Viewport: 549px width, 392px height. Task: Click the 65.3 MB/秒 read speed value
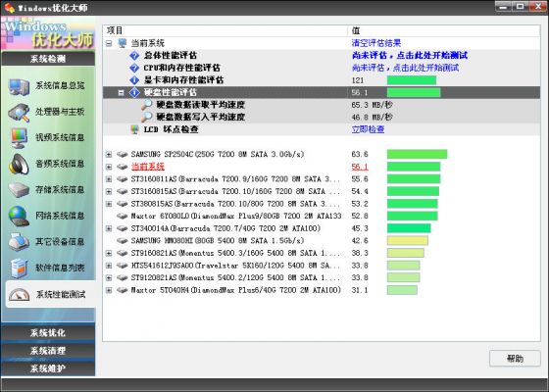(372, 105)
